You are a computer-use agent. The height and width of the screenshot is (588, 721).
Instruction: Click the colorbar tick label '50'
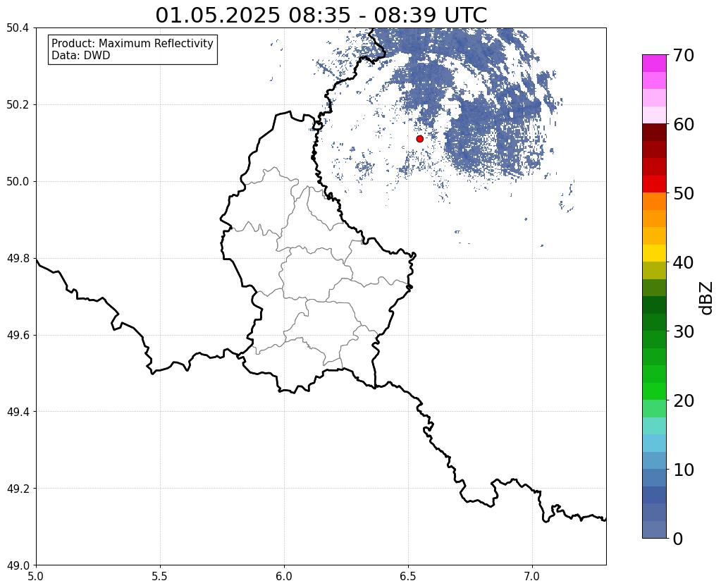pyautogui.click(x=684, y=193)
